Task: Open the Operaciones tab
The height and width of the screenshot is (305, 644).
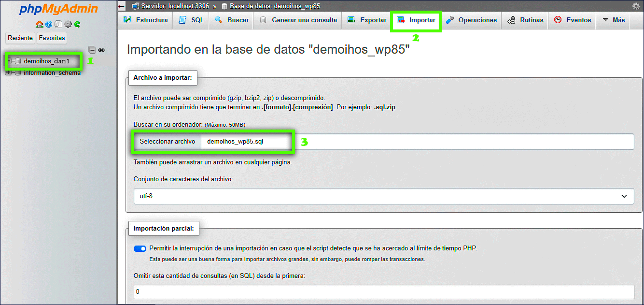Action: point(472,20)
